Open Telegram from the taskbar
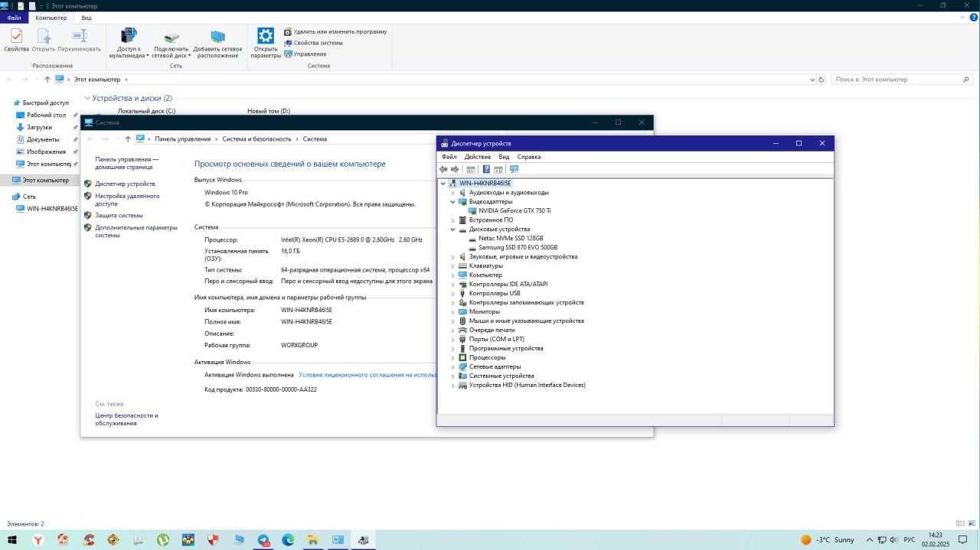Screen dimensions: 980x550 point(263,539)
